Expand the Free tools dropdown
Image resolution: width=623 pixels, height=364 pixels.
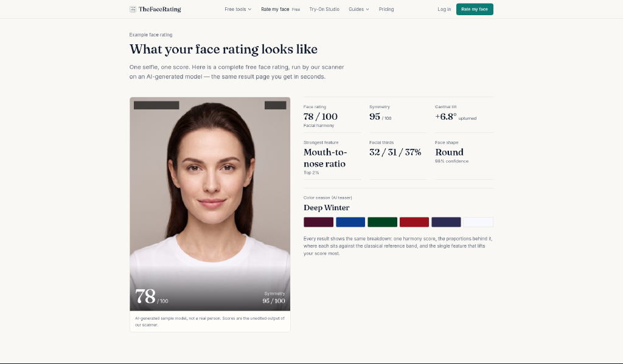tap(238, 9)
